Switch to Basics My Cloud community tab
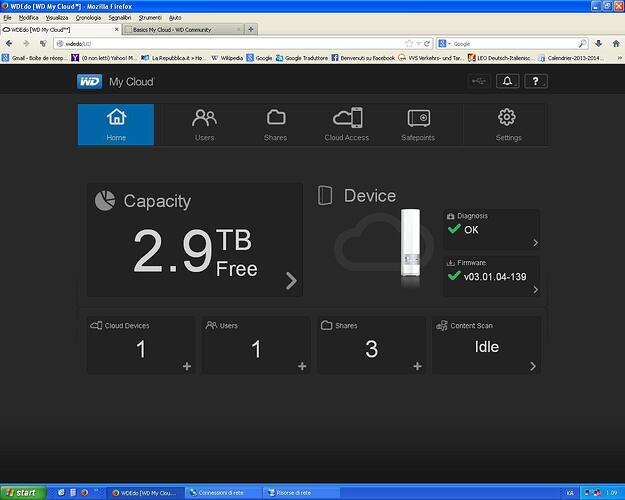Screen dimensions: 625x500 coord(183,30)
